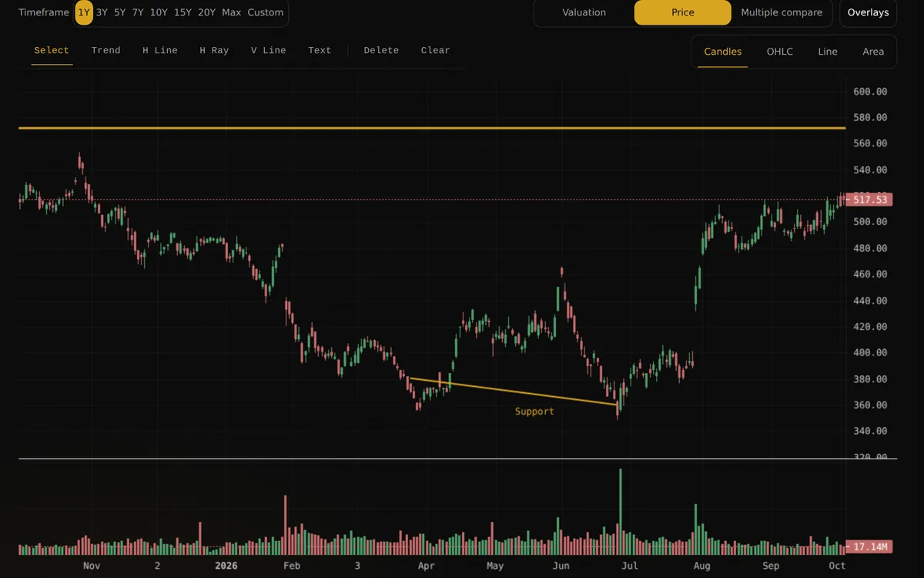Pick the H Line tool

(x=160, y=50)
